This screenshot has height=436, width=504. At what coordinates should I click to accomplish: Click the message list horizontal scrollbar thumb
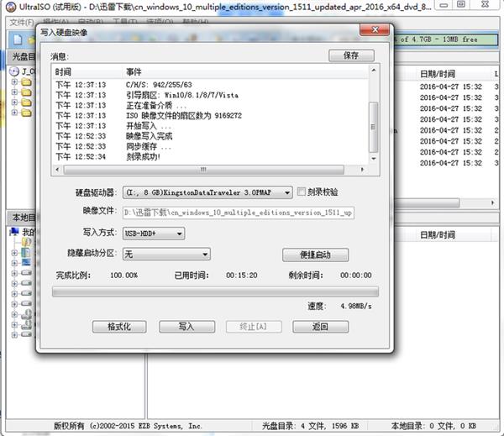tap(203, 170)
